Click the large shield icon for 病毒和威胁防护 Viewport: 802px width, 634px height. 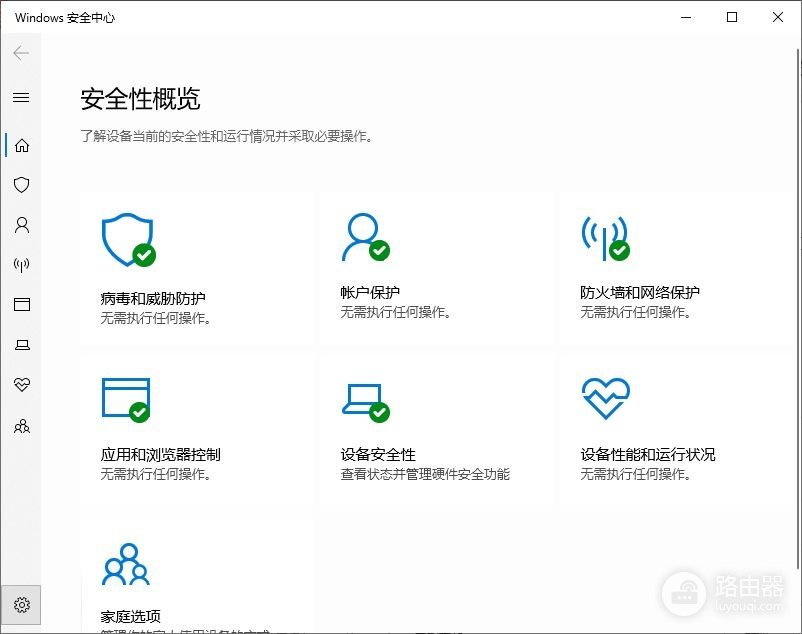click(x=128, y=240)
